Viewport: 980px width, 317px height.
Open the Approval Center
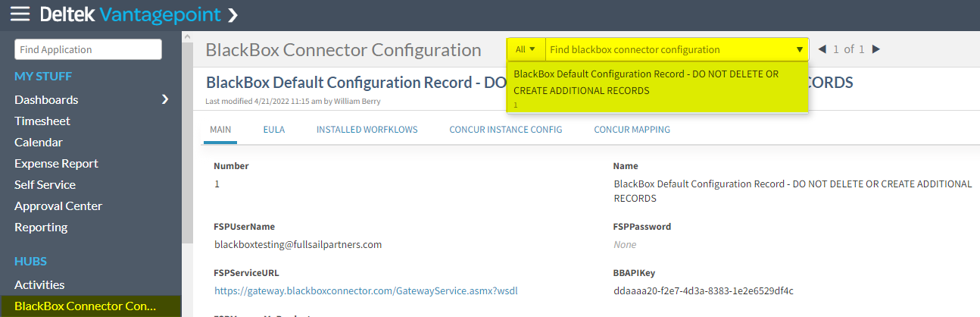(x=58, y=206)
